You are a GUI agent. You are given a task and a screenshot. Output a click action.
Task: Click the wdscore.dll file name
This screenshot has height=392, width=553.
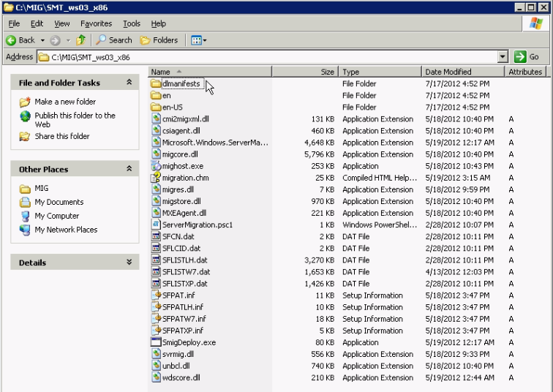(181, 377)
